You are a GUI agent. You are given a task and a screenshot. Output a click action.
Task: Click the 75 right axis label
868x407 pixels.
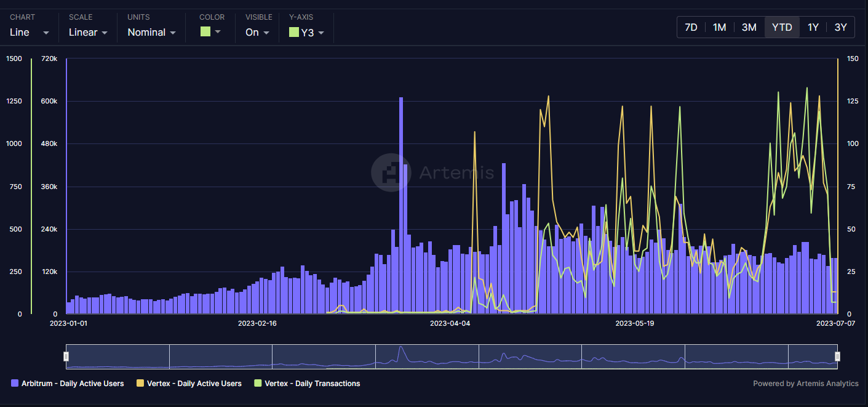pyautogui.click(x=851, y=187)
